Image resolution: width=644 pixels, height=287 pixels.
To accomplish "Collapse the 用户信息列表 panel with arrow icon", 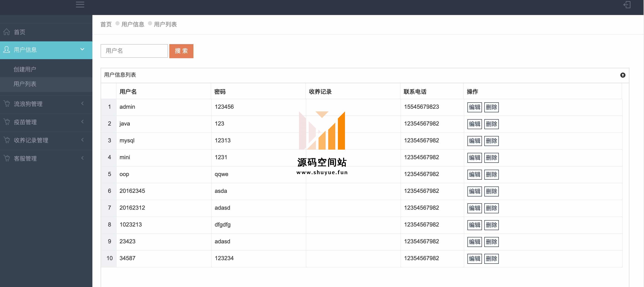I will pyautogui.click(x=623, y=75).
